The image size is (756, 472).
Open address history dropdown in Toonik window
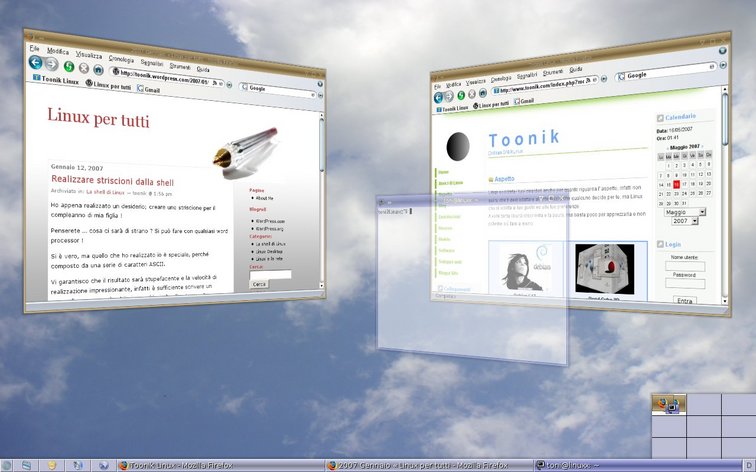pos(595,79)
